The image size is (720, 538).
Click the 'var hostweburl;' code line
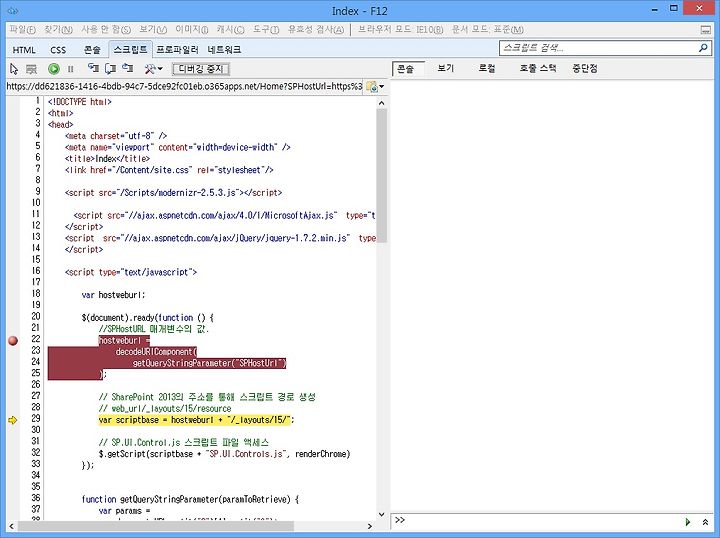click(113, 295)
